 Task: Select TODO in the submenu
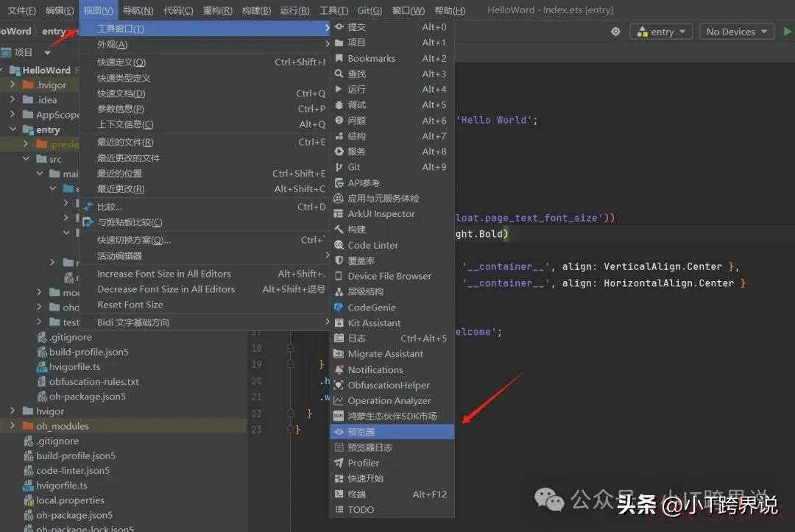coord(392,510)
